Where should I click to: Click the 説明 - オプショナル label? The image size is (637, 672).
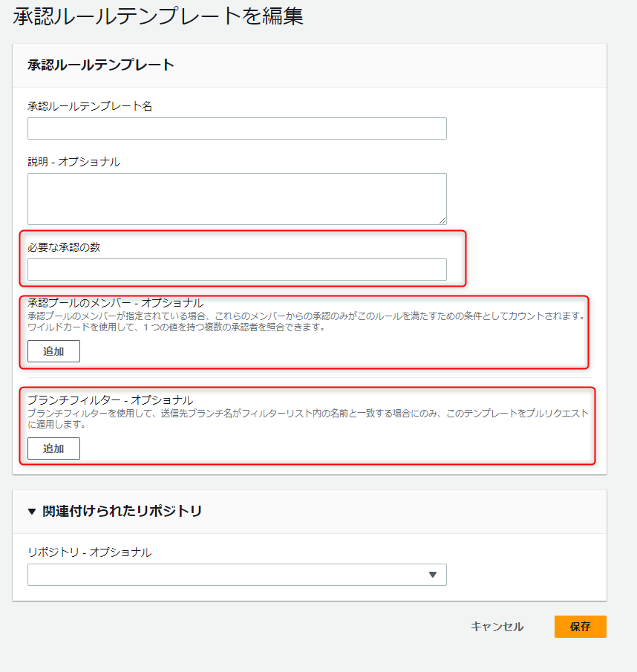(73, 162)
